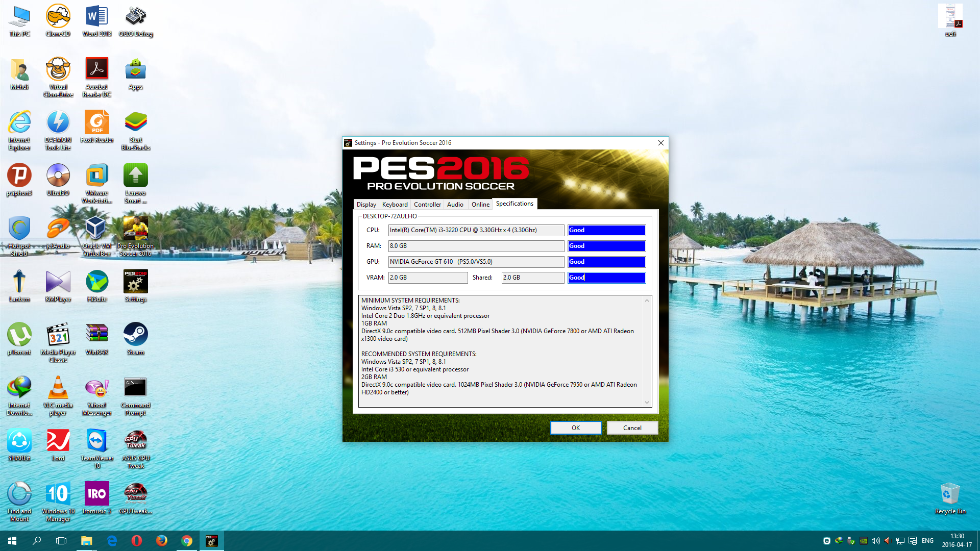Image resolution: width=980 pixels, height=551 pixels.
Task: Open Task View on the taskbar
Action: [x=61, y=541]
